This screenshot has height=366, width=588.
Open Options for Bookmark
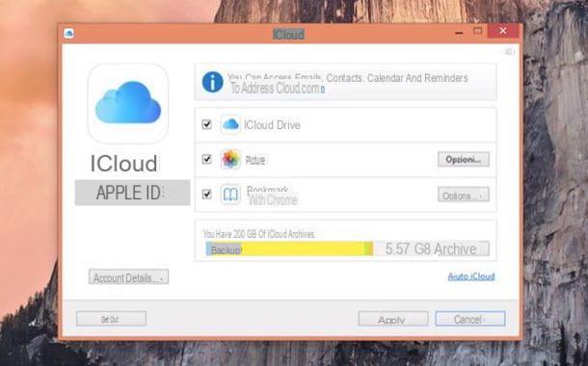point(464,195)
